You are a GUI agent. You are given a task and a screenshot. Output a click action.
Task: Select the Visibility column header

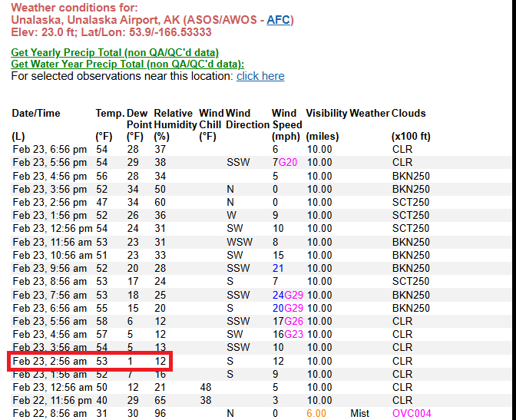tap(326, 113)
